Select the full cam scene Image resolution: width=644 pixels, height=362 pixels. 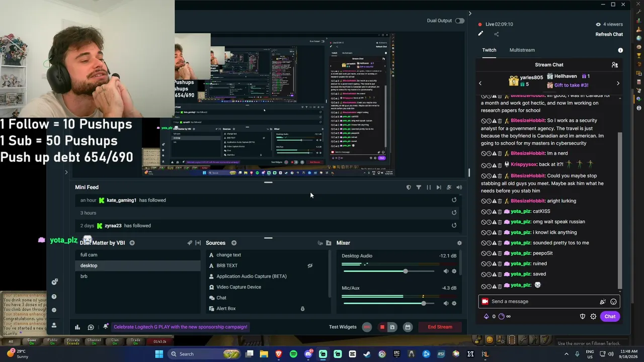coord(137,255)
